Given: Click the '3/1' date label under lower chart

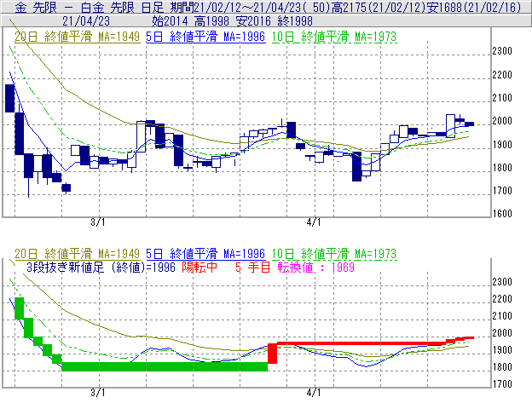Looking at the screenshot, I should [x=98, y=393].
